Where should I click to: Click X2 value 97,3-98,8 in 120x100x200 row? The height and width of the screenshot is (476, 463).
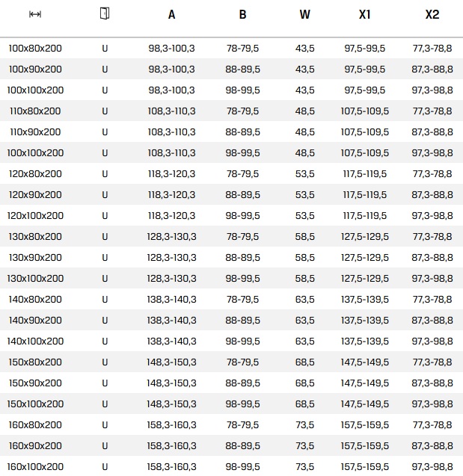click(x=432, y=215)
